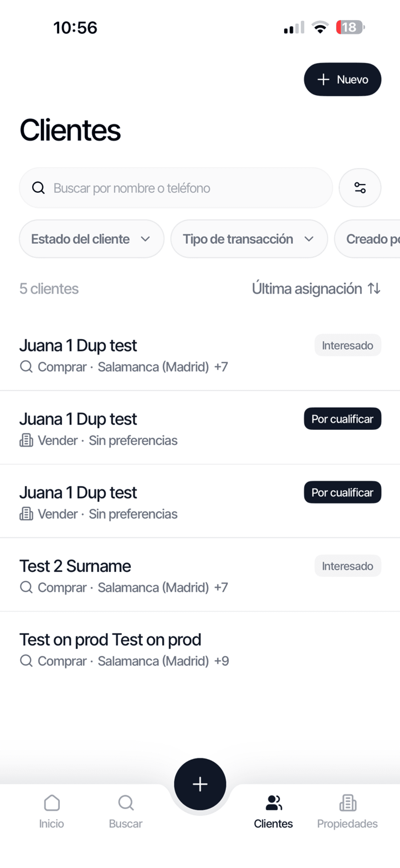The width and height of the screenshot is (400, 868).
Task: Tap the search magnifier icon in search bar
Action: point(38,188)
